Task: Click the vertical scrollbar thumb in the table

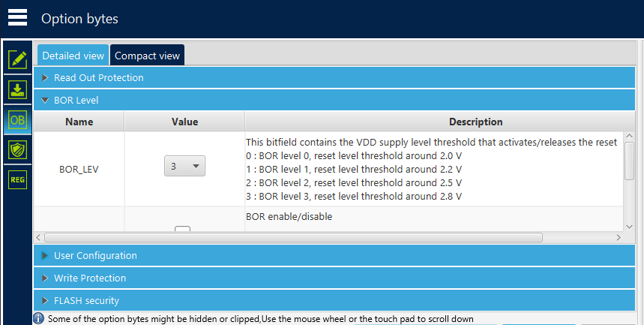Action: click(629, 161)
